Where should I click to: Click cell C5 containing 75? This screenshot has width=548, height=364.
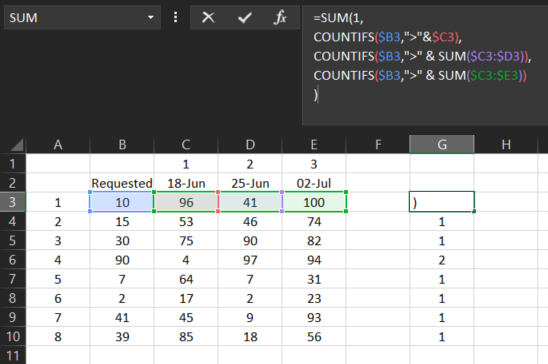[186, 240]
